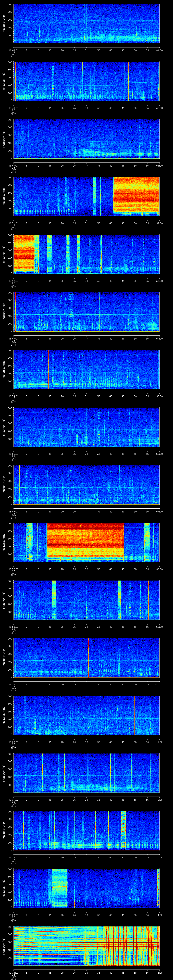Click the 18:59:00 start time label
This screenshot has height=980, width=173.
[13, 684]
